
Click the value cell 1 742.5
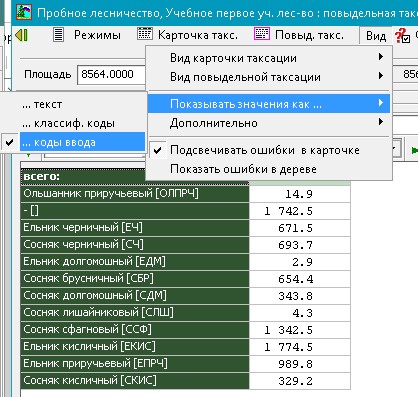click(300, 211)
